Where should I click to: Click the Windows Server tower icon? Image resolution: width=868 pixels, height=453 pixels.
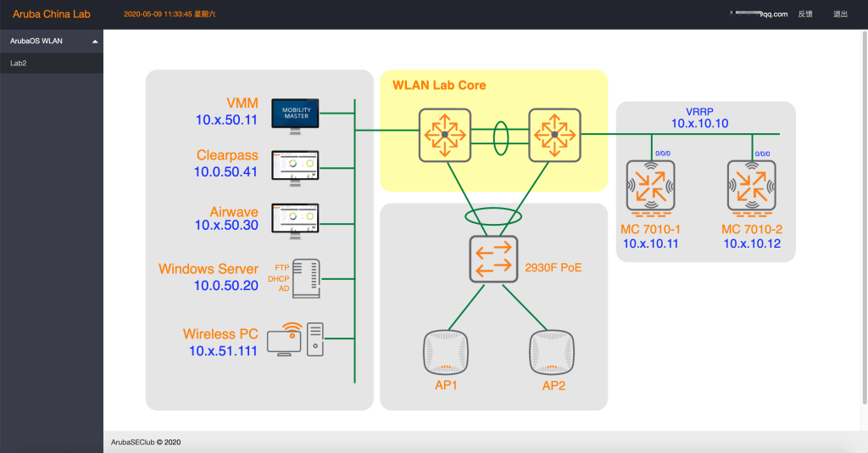(x=306, y=278)
